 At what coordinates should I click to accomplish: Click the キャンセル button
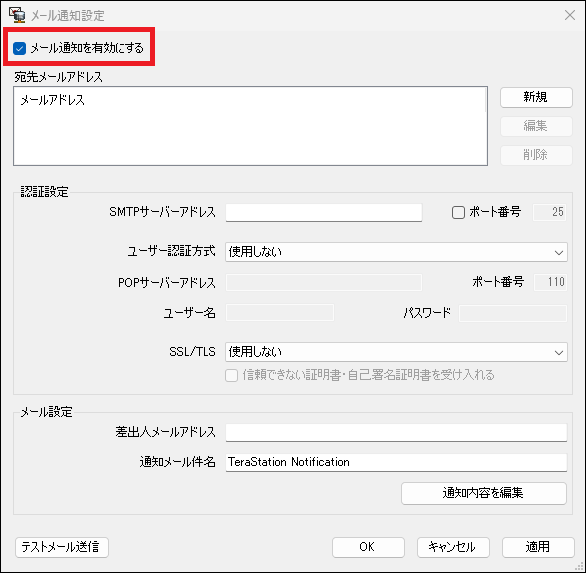coord(453,547)
